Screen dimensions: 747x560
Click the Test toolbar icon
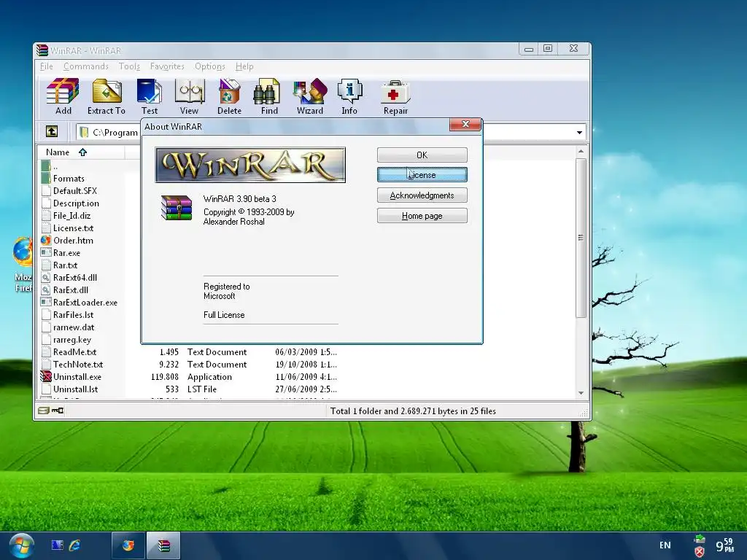coord(149,91)
